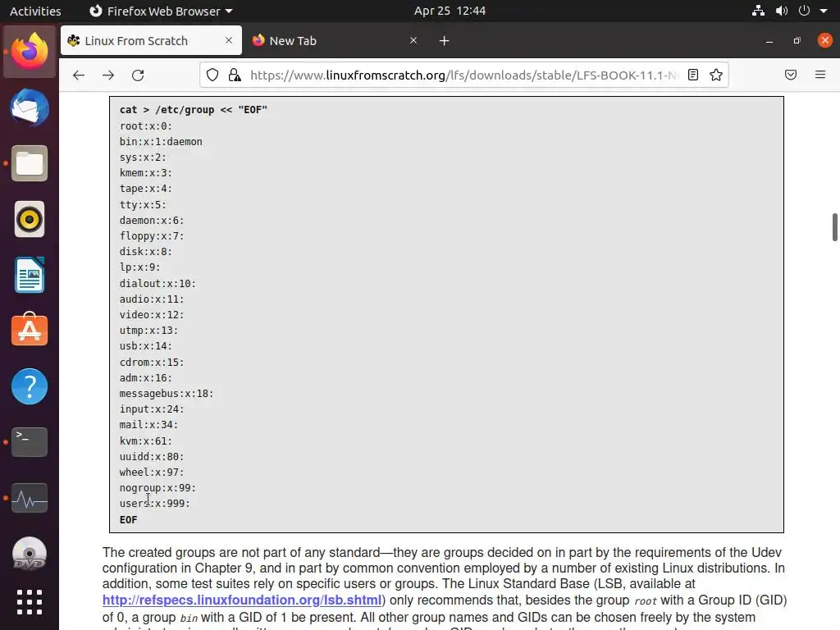Open the clock and calendar panel
The image size is (840, 630).
(450, 11)
